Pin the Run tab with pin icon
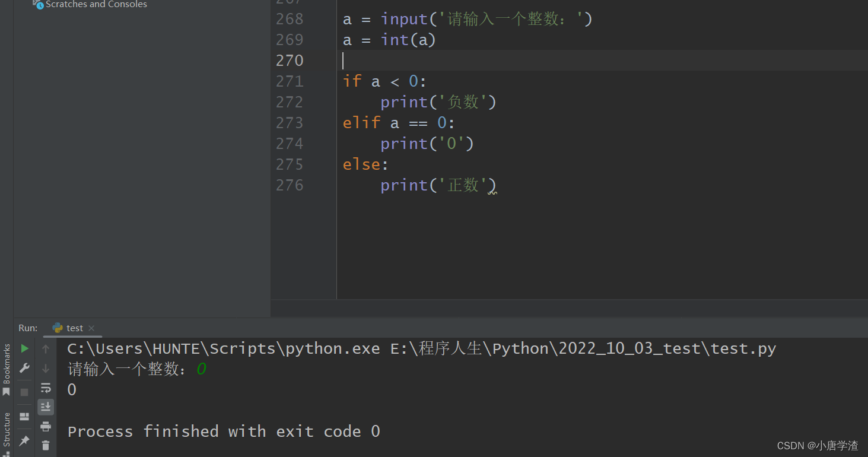 (x=24, y=440)
